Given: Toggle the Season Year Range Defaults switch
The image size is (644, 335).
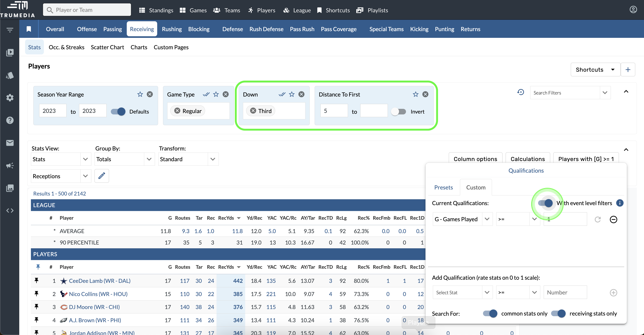Looking at the screenshot, I should click(x=118, y=112).
